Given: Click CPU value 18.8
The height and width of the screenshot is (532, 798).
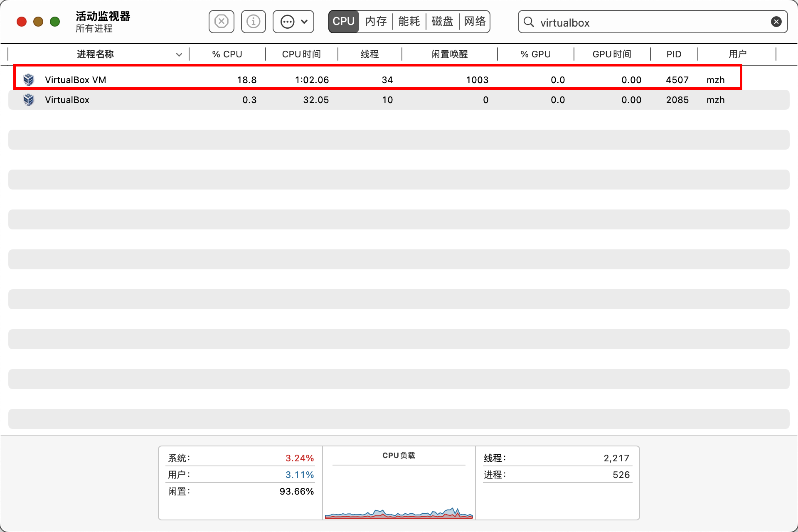Looking at the screenshot, I should (246, 80).
